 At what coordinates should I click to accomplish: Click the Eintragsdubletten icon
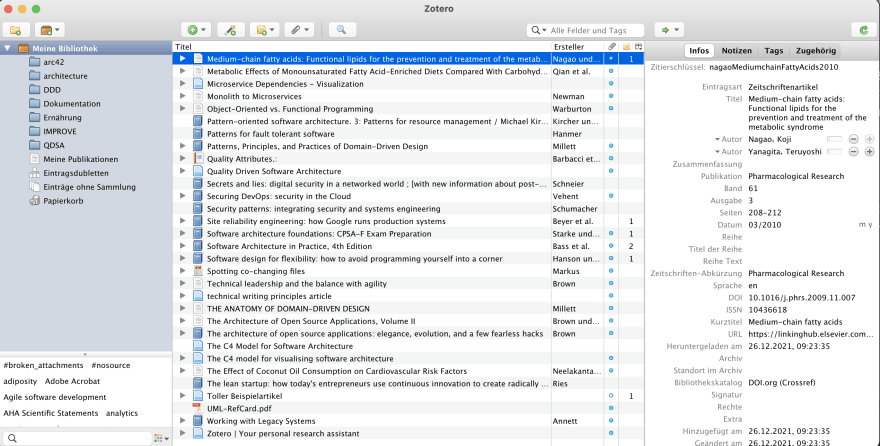[35, 173]
